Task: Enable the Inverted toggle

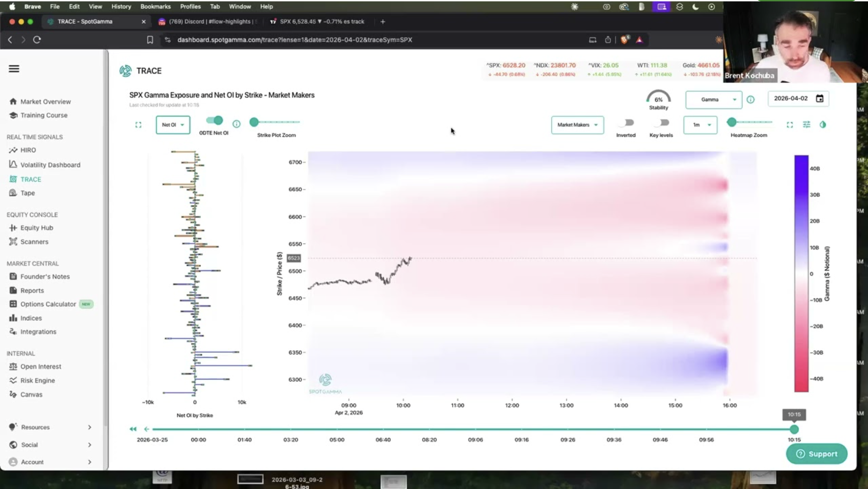Action: point(627,122)
